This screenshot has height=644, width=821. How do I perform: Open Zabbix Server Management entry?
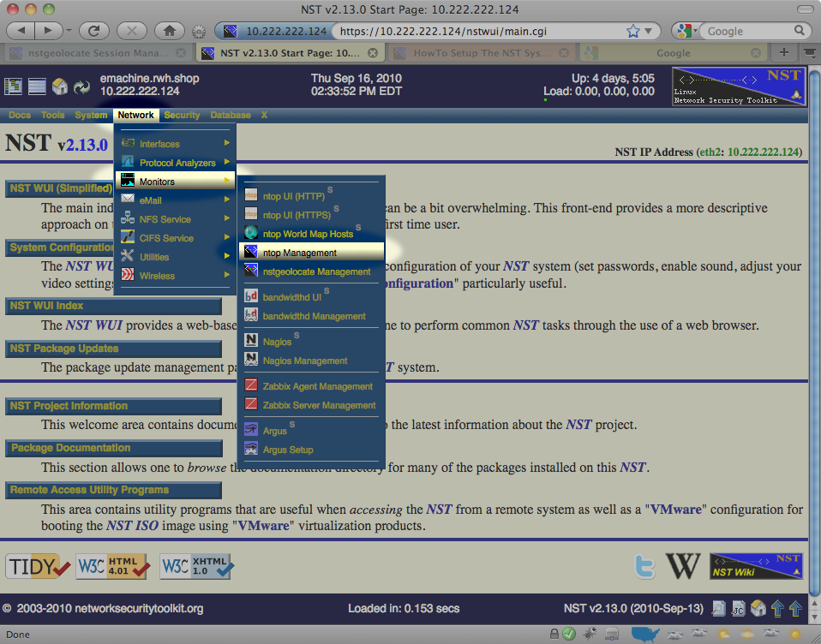click(311, 405)
